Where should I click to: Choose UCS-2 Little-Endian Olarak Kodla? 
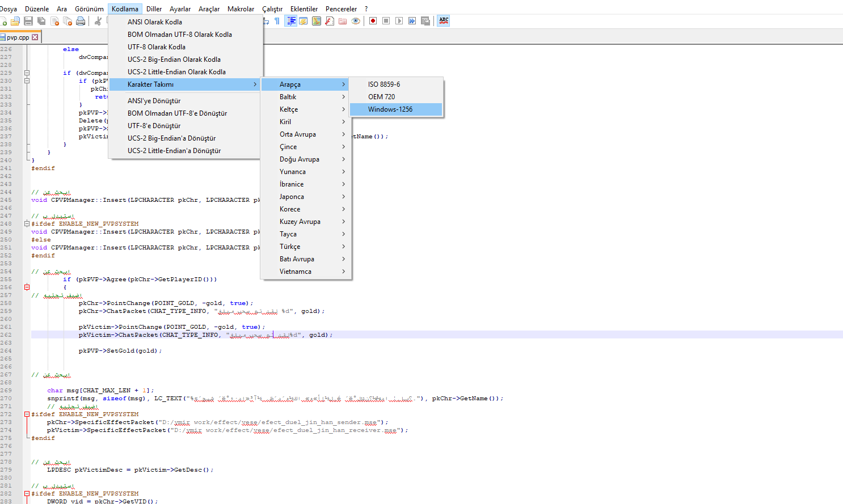[186, 72]
